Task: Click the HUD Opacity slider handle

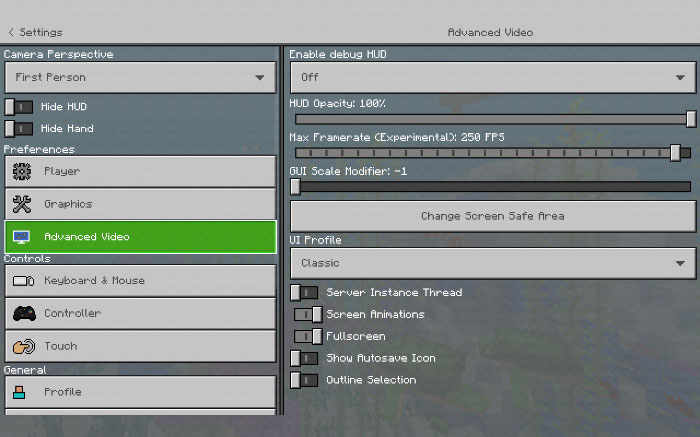Action: pos(691,119)
